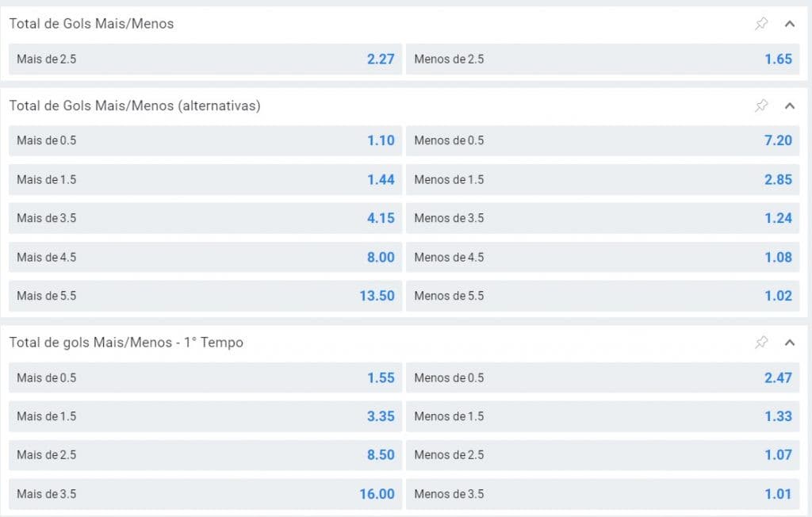Collapse the Total de Gols Mais/Menos section

tap(789, 24)
